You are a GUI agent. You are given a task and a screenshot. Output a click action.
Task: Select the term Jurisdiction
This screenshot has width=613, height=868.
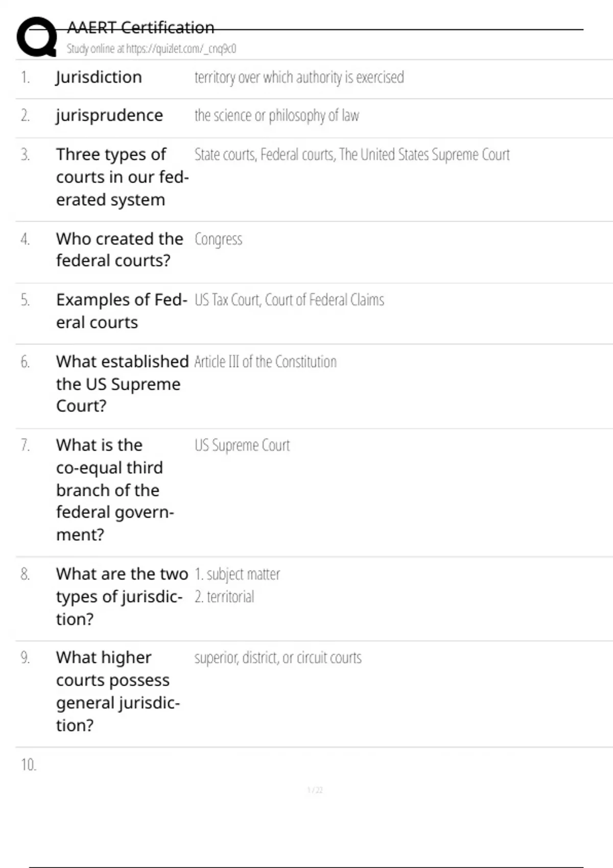pos(99,77)
